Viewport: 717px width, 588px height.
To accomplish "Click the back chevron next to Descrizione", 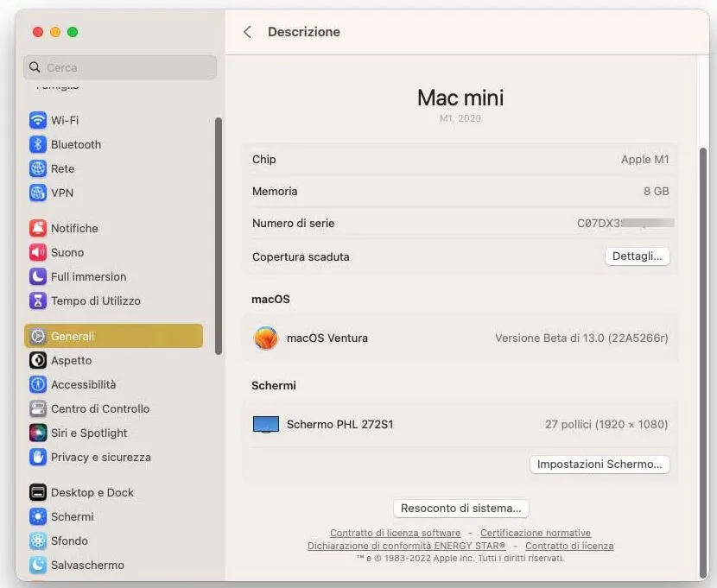I will point(247,31).
